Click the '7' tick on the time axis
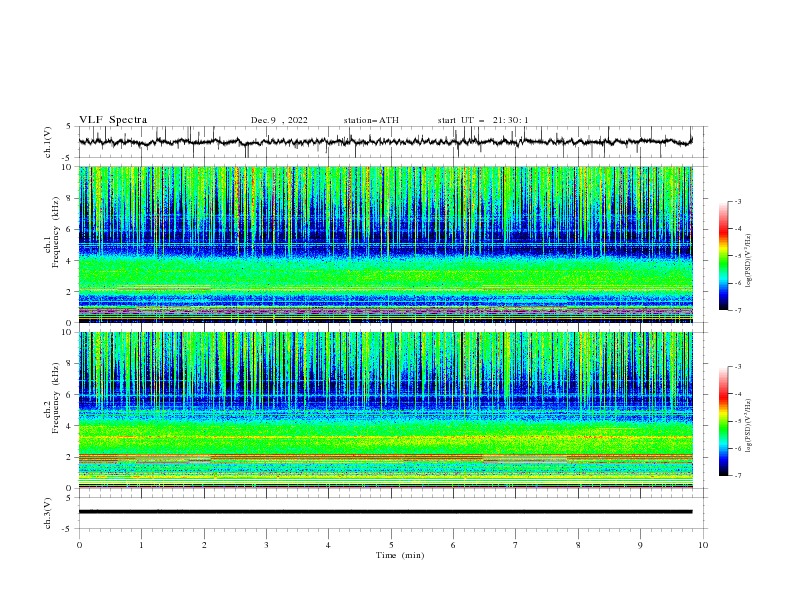 (516, 545)
